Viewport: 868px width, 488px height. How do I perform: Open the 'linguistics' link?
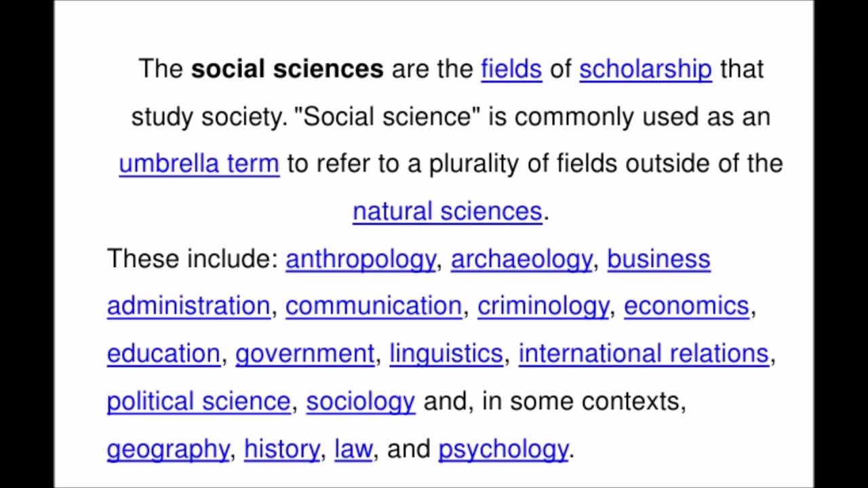[446, 354]
